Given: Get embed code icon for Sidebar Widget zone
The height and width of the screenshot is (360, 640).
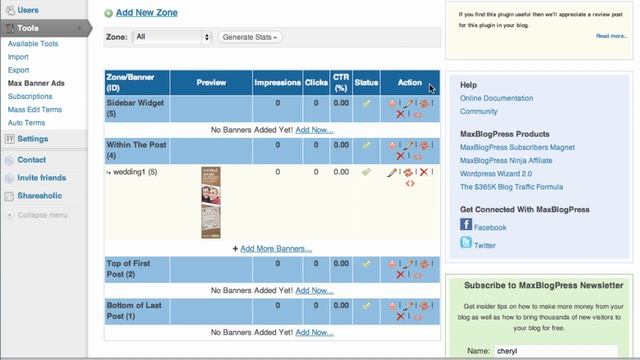Looking at the screenshot, I should click(418, 115).
